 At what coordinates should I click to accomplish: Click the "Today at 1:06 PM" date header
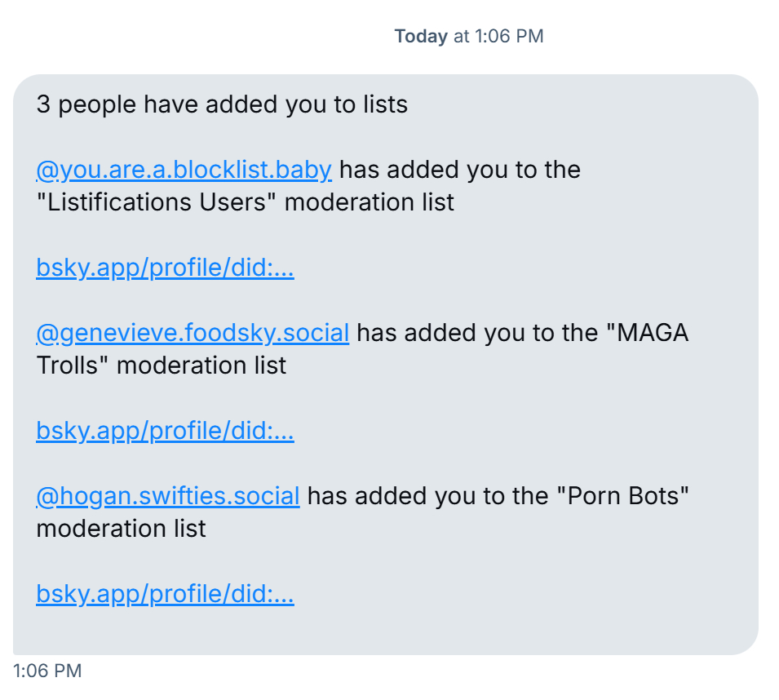(x=468, y=36)
